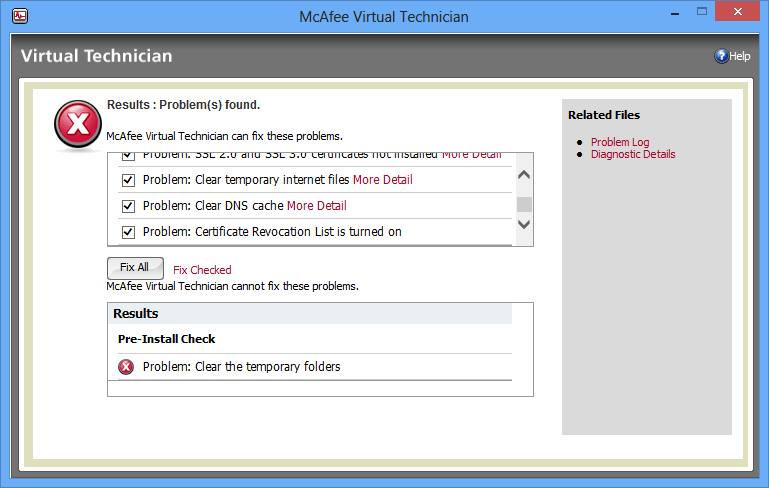Open Help via the question mark icon
The width and height of the screenshot is (769, 488).
pos(721,56)
